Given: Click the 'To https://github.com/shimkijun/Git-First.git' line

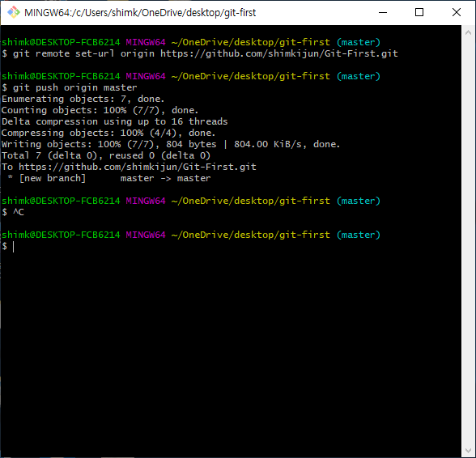Looking at the screenshot, I should point(129,167).
